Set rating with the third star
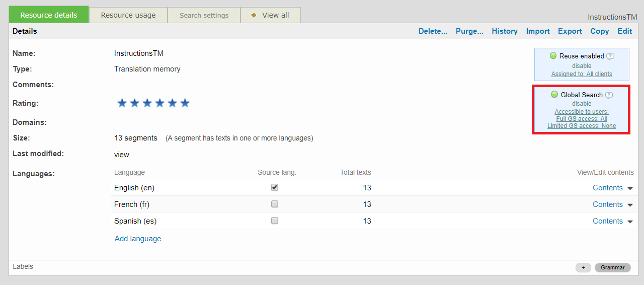 (147, 103)
